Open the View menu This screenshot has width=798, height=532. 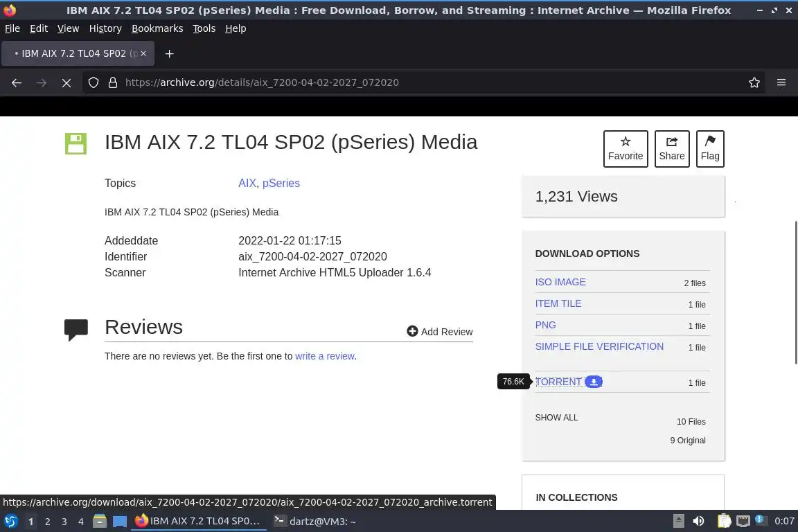68,28
